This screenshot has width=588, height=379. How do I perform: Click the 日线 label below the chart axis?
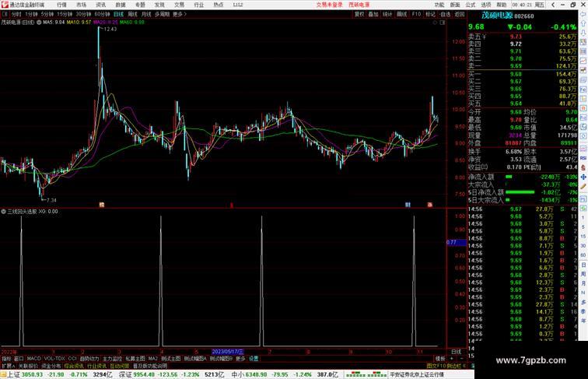tap(457, 352)
